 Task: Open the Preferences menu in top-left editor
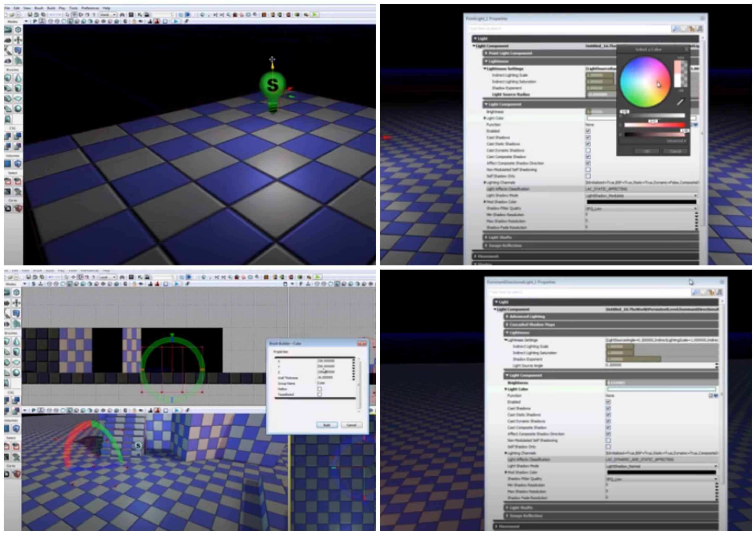pyautogui.click(x=90, y=8)
